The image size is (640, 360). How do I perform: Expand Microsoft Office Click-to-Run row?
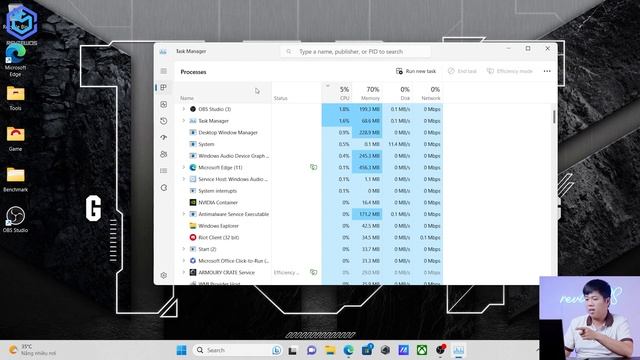(x=183, y=260)
